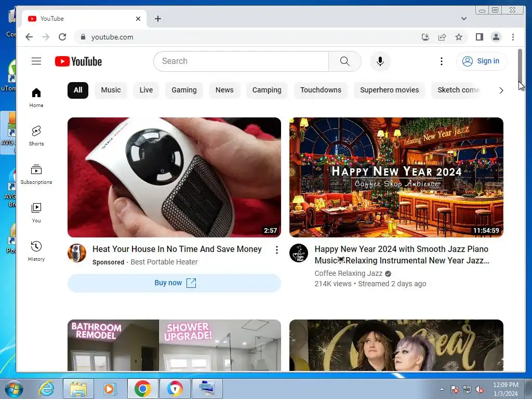Select the Touchdowns filter chip
Screen dimensions: 532x399
click(321, 90)
